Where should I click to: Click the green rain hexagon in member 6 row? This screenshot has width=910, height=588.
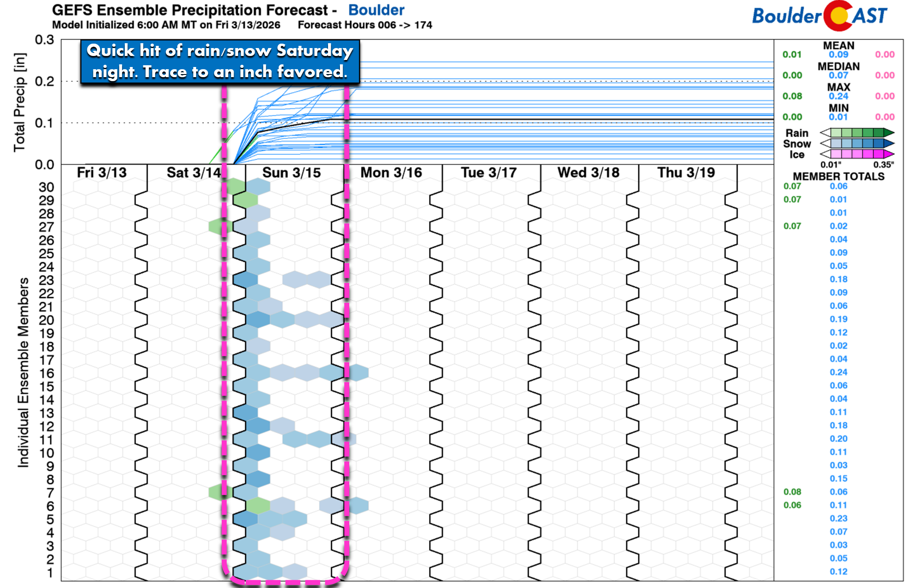click(x=258, y=505)
